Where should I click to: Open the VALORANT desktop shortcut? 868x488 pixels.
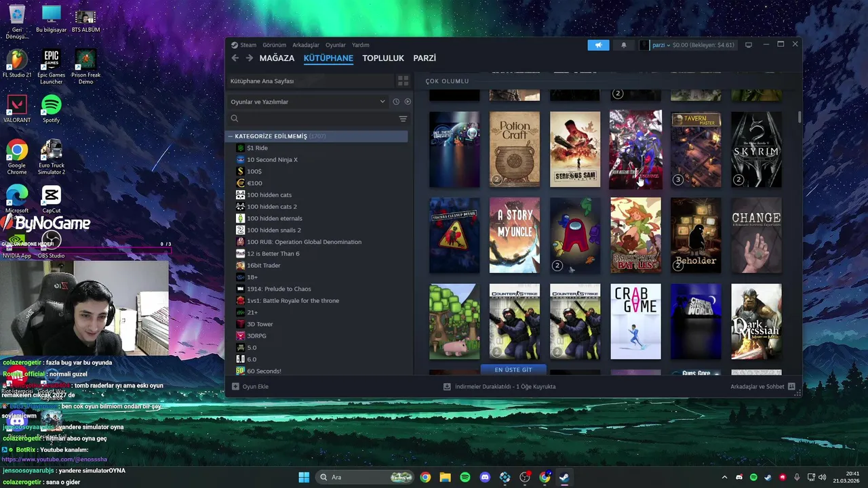point(17,108)
